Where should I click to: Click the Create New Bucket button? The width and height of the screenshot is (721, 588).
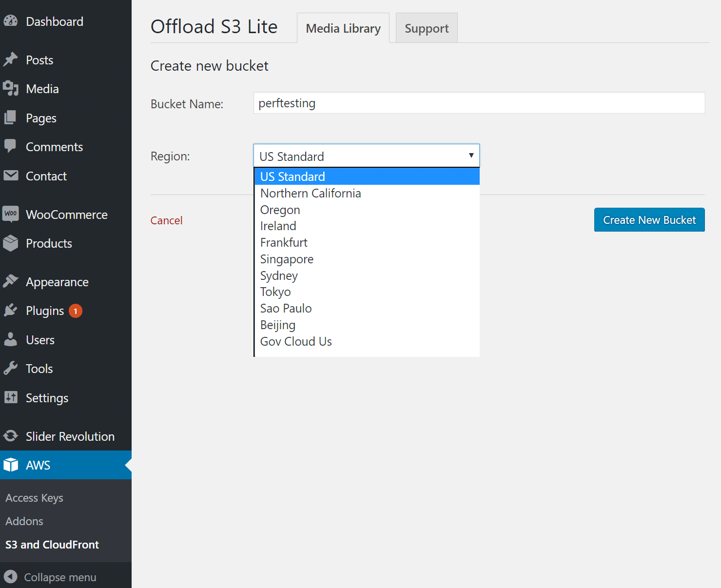649,219
